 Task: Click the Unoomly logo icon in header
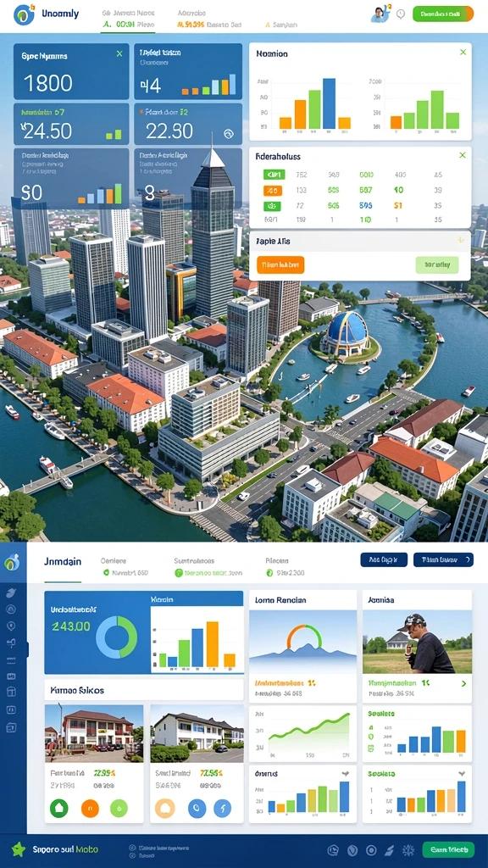[24, 15]
